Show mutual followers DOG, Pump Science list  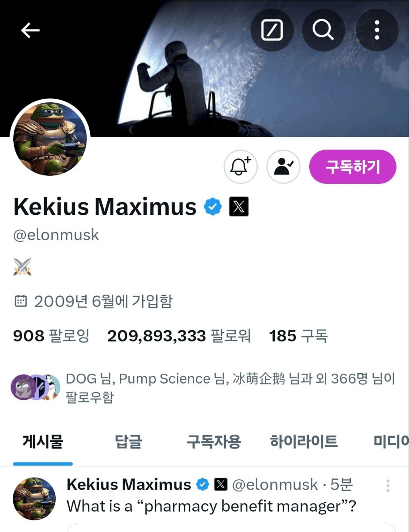click(x=203, y=388)
